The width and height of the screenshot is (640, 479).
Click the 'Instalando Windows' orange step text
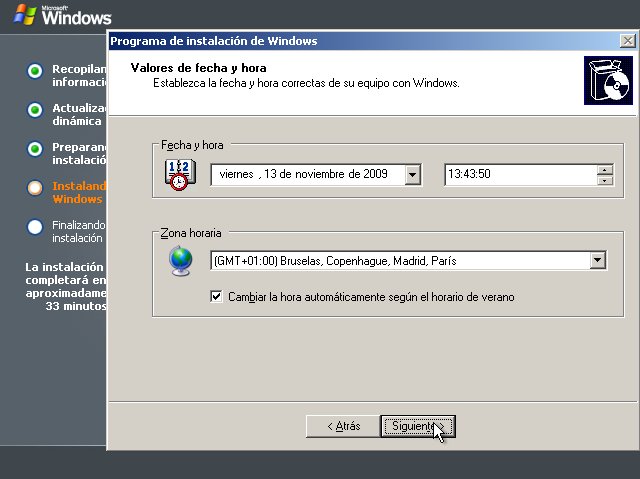[x=79, y=193]
